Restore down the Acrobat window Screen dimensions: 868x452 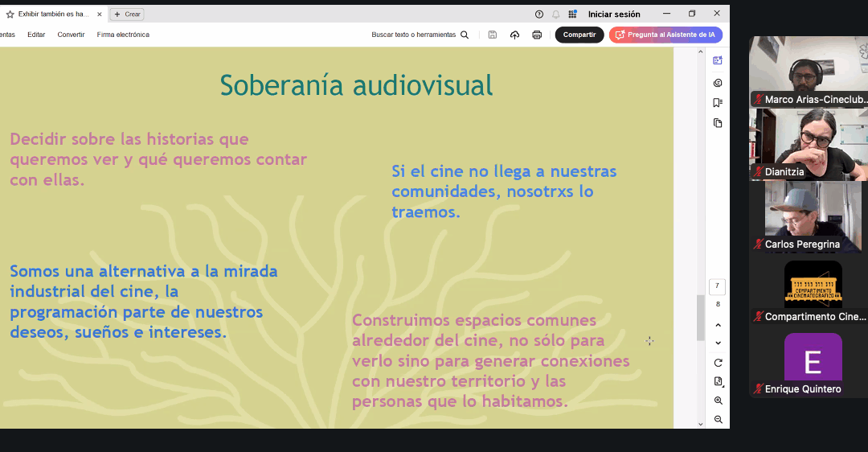pyautogui.click(x=692, y=14)
